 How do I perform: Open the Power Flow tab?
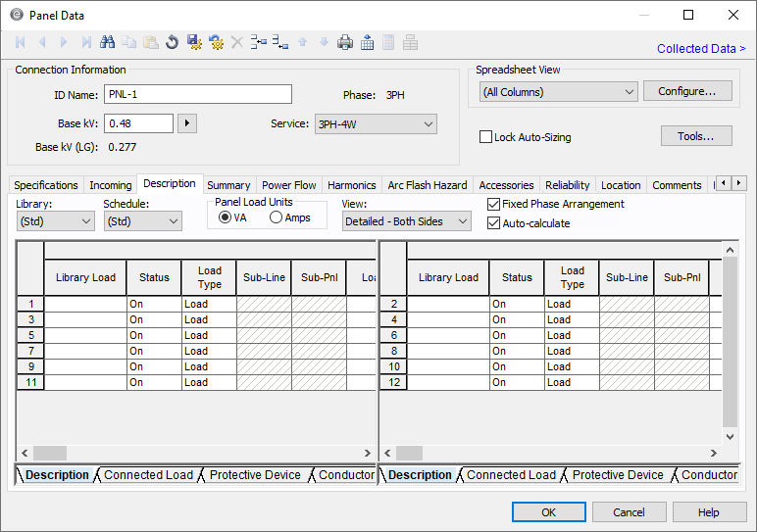click(289, 185)
